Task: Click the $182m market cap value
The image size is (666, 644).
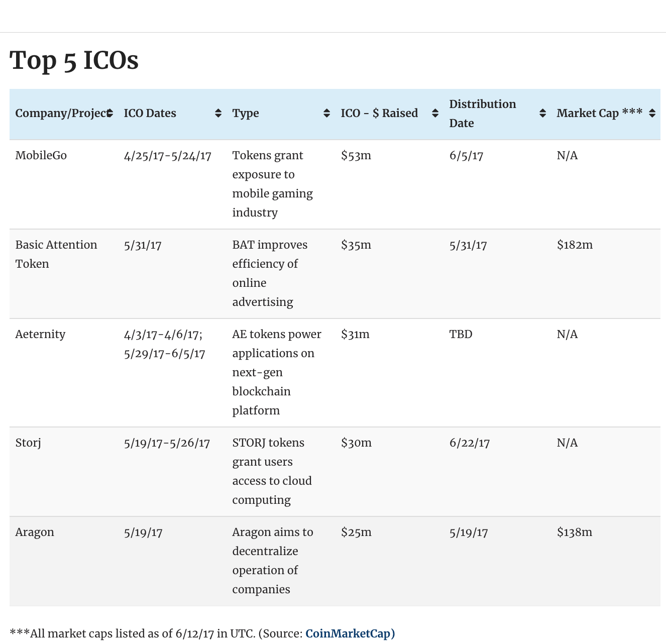Action: coord(575,245)
